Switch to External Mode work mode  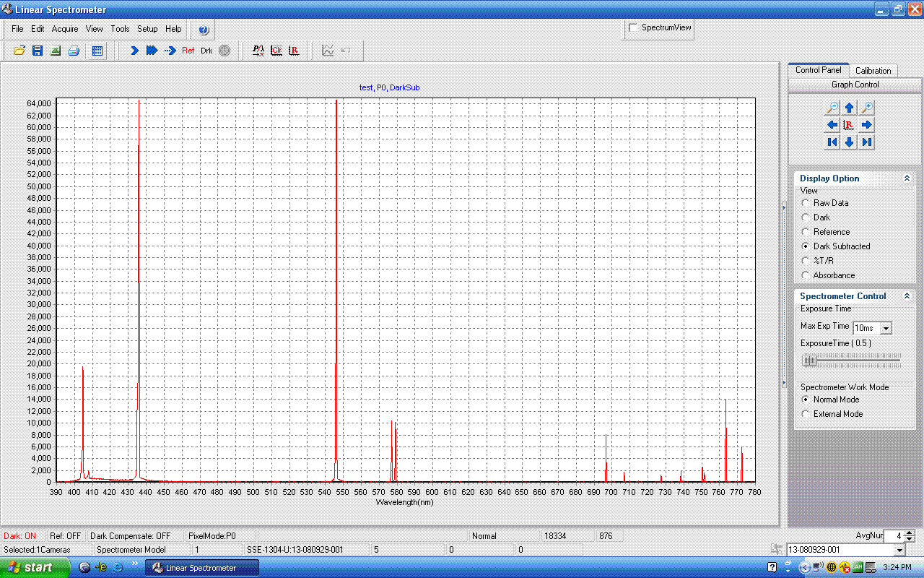click(806, 414)
